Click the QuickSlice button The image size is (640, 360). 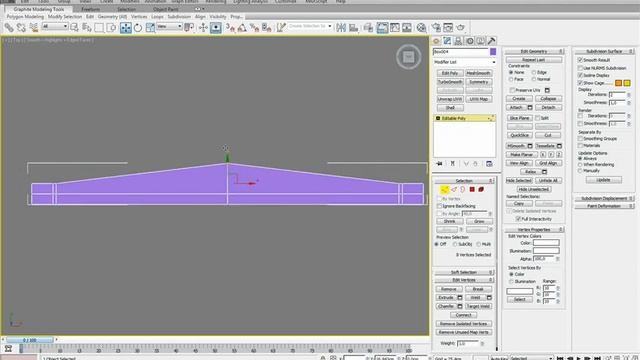point(520,135)
